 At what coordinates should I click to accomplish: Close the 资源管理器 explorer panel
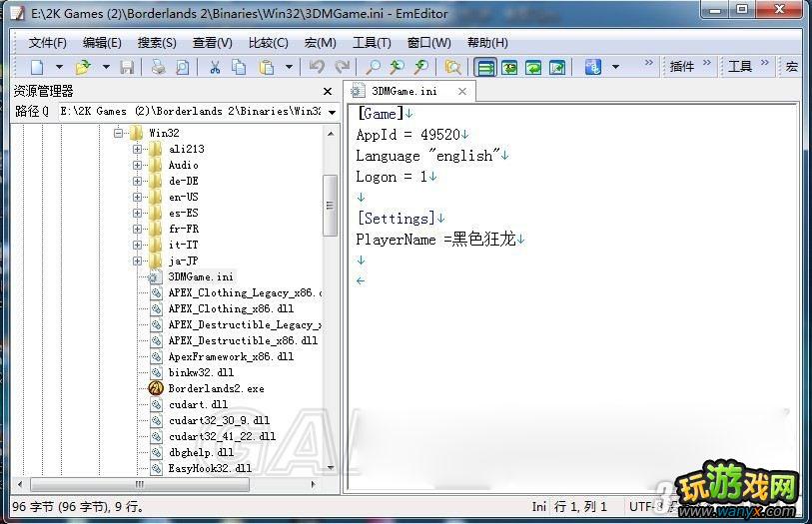pyautogui.click(x=328, y=92)
